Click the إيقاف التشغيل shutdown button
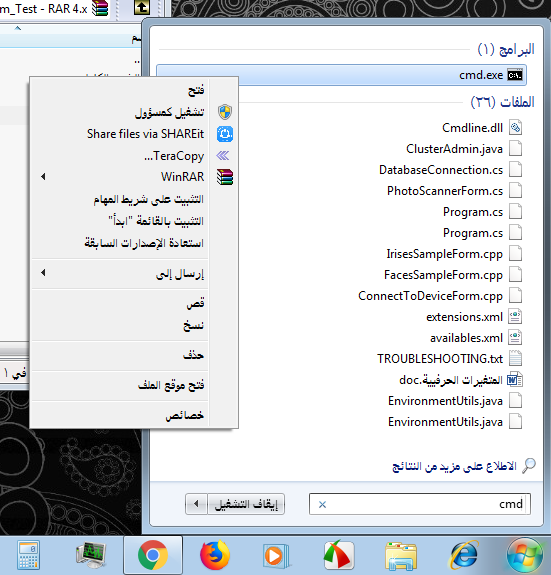551x575 pixels. click(x=246, y=504)
